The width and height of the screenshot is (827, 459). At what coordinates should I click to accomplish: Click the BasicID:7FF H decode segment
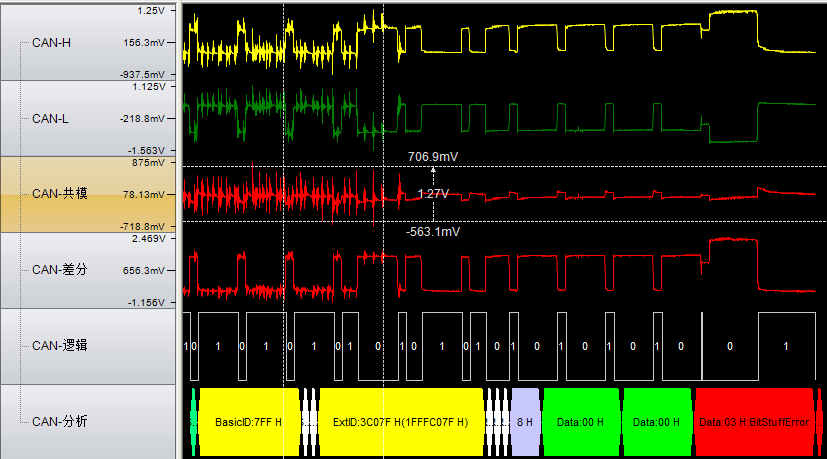(248, 422)
